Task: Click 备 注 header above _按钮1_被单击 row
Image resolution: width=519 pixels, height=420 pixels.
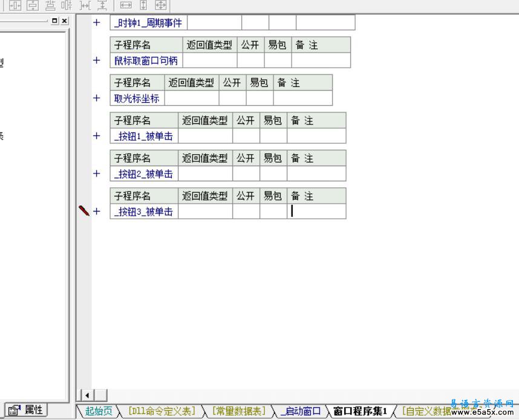Action: coord(316,120)
